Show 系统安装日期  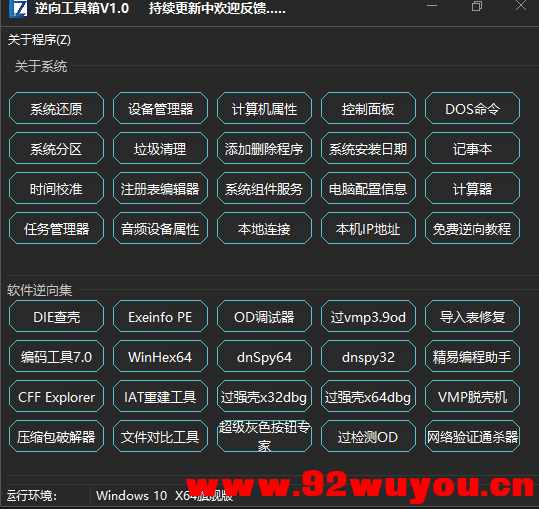368,148
